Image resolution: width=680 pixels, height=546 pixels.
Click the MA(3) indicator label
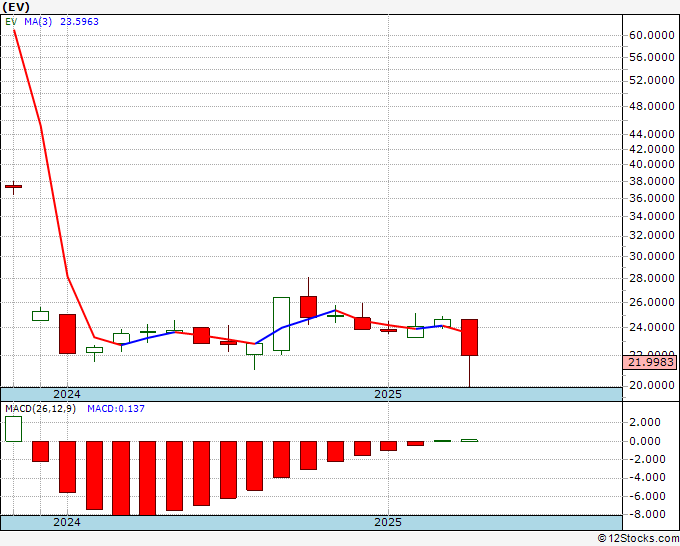[38, 22]
